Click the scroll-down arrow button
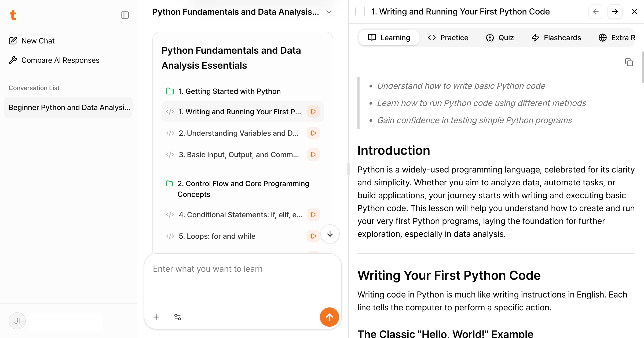Image resolution: width=644 pixels, height=338 pixels. click(330, 234)
